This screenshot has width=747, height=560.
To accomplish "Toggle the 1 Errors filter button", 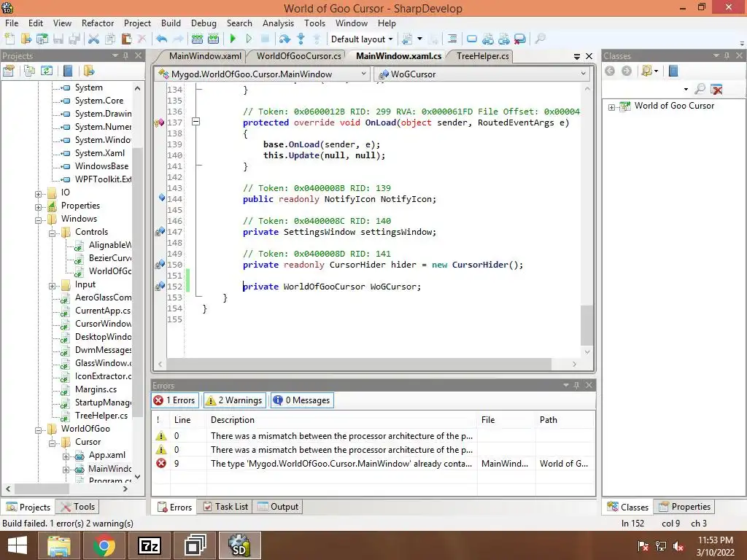I will click(x=174, y=400).
